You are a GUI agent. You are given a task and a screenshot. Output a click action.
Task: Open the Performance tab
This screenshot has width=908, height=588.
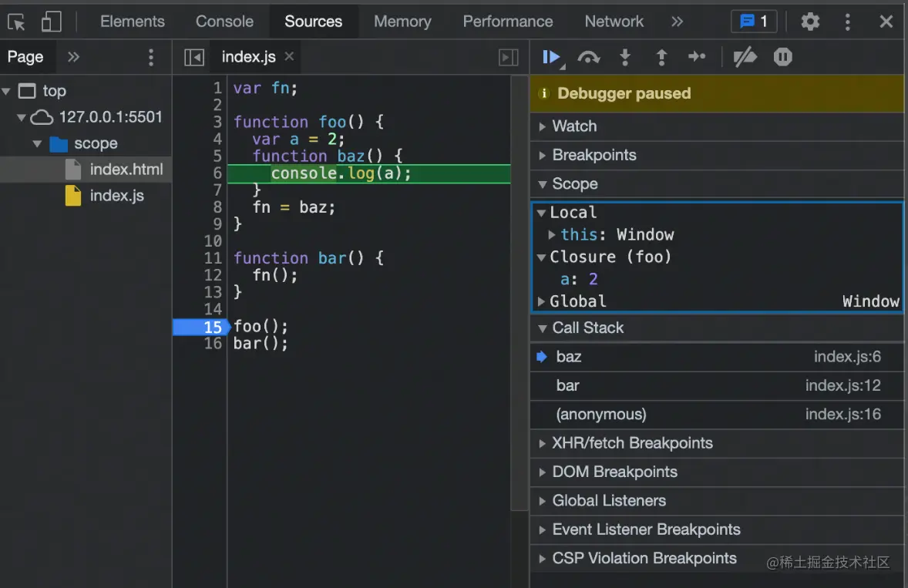(508, 22)
